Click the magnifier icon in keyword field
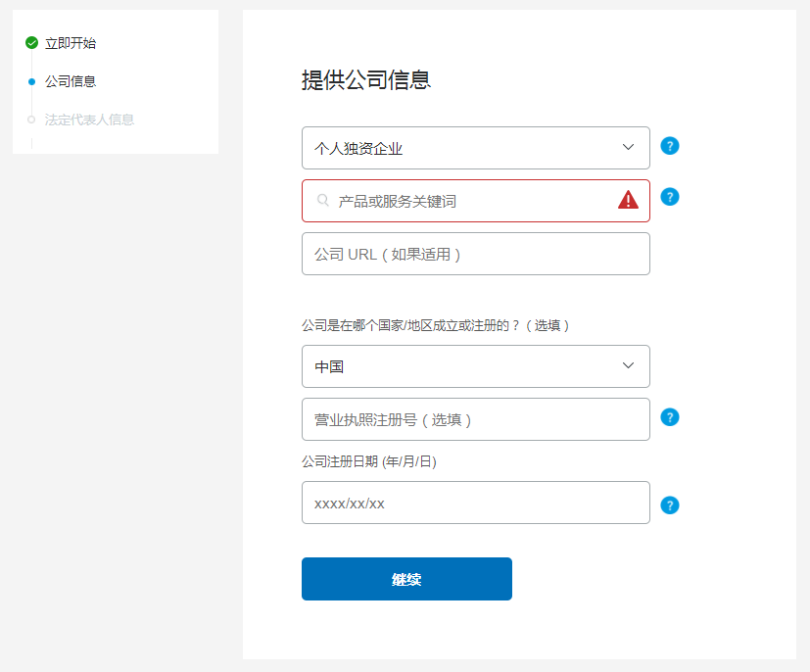The height and width of the screenshot is (672, 810). tap(323, 201)
